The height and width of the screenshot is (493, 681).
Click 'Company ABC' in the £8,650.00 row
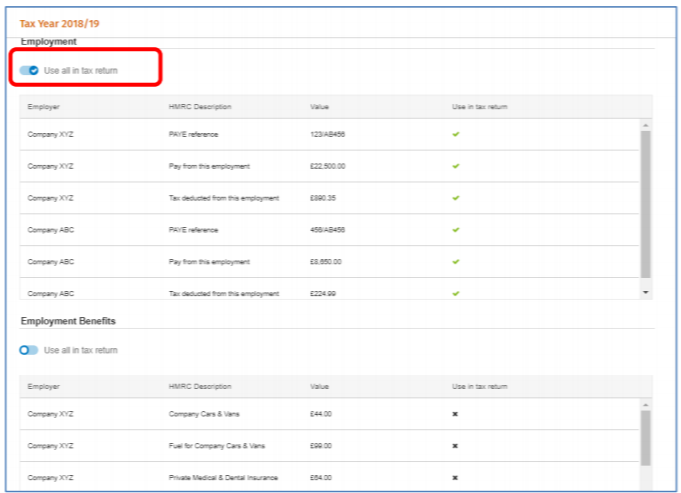click(51, 261)
